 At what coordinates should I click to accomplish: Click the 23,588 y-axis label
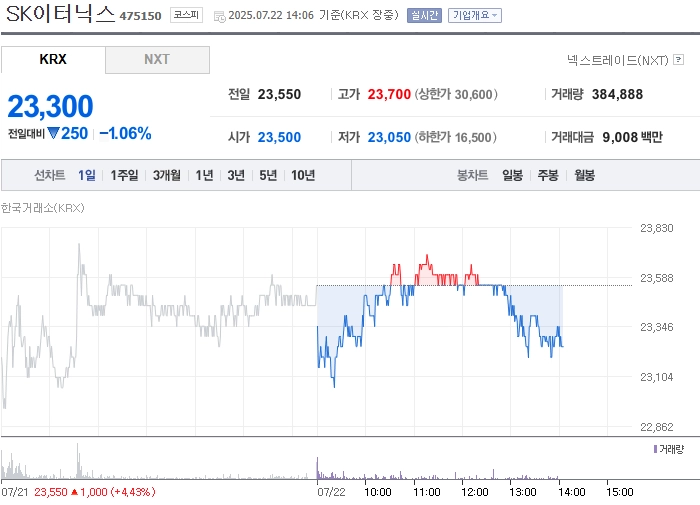[657, 278]
